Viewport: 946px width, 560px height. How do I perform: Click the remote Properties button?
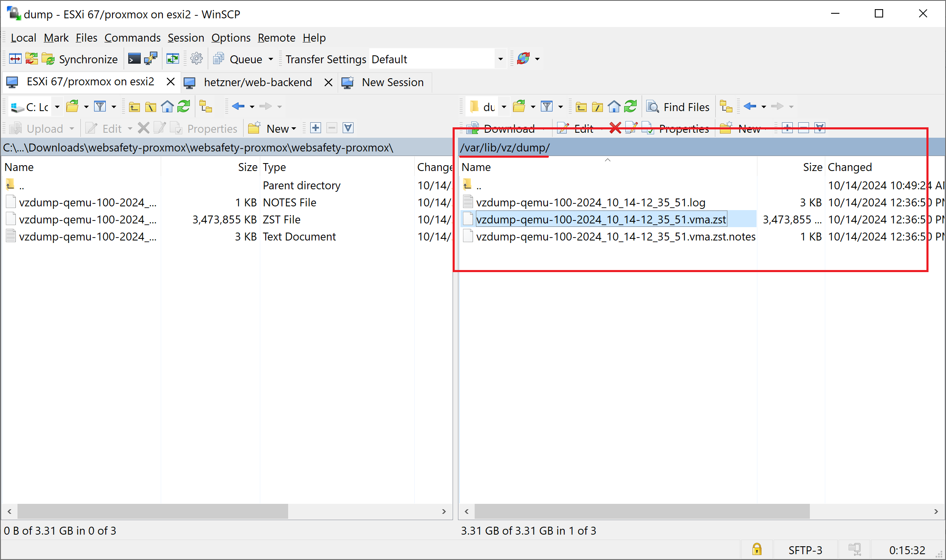point(676,129)
